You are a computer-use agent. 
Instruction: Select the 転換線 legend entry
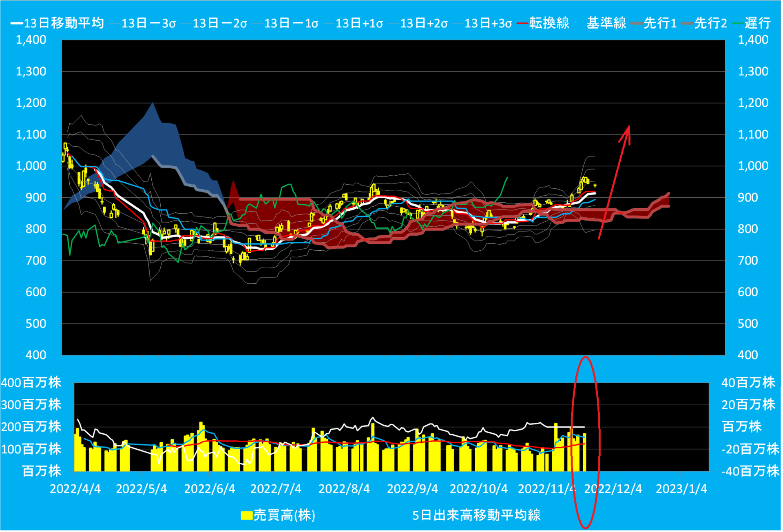[543, 23]
